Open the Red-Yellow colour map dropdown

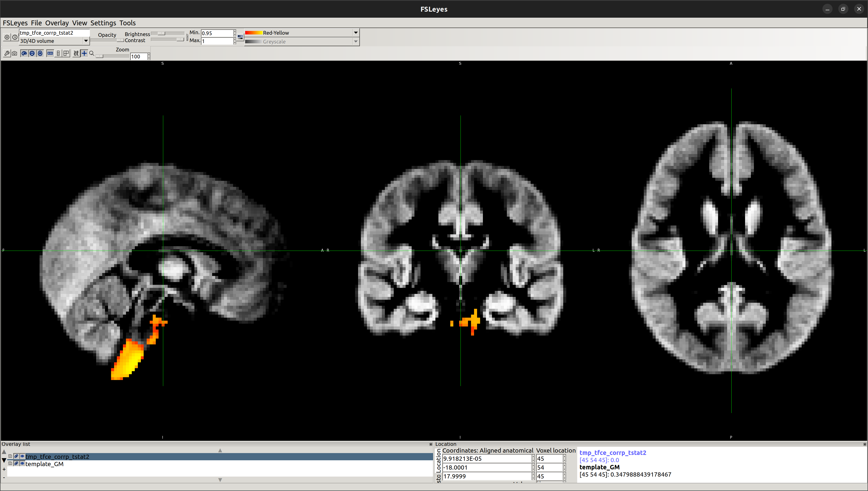pyautogui.click(x=355, y=33)
